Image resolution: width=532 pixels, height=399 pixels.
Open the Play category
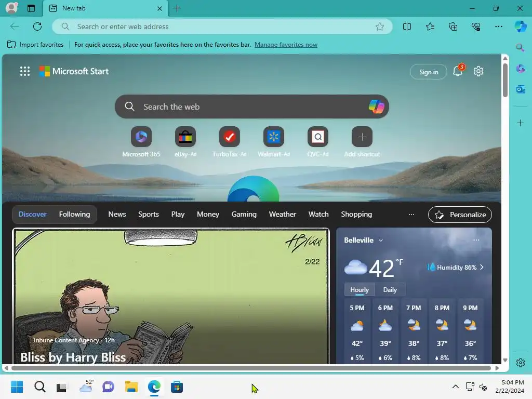(x=178, y=214)
